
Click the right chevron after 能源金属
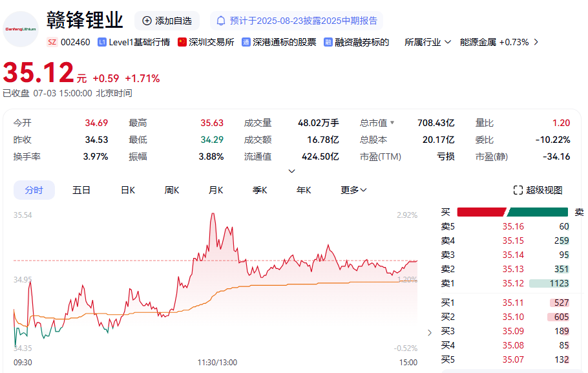click(536, 42)
